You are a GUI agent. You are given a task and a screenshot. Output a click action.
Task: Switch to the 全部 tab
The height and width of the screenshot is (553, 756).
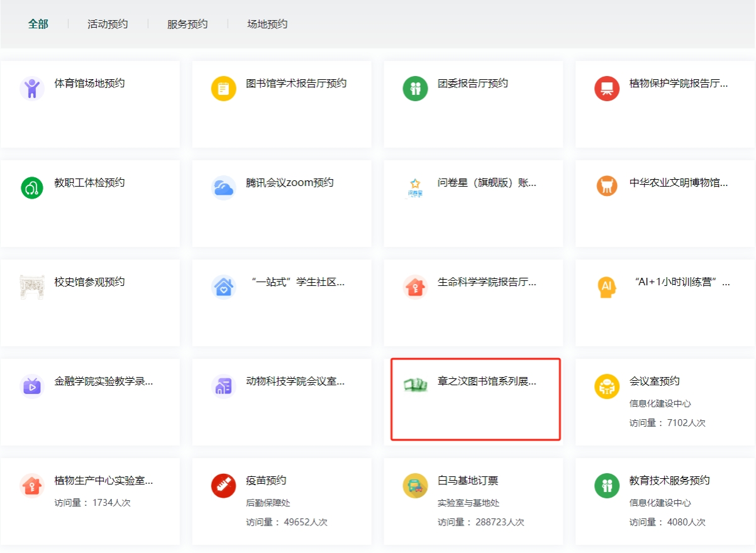tap(38, 24)
